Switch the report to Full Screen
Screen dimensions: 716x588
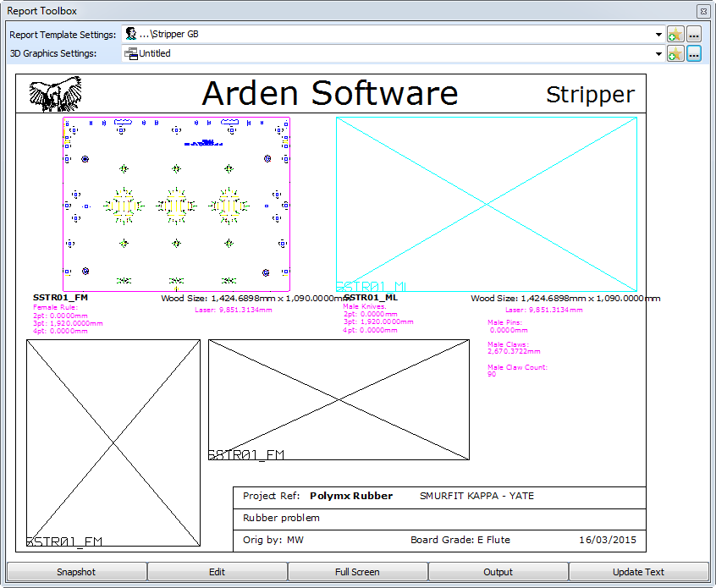point(357,572)
